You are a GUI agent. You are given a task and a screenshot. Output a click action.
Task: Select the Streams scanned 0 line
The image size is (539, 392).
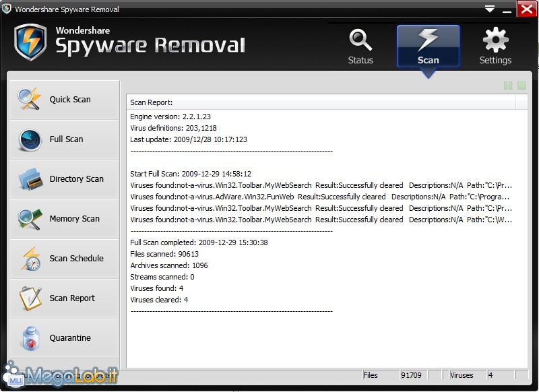click(x=162, y=277)
